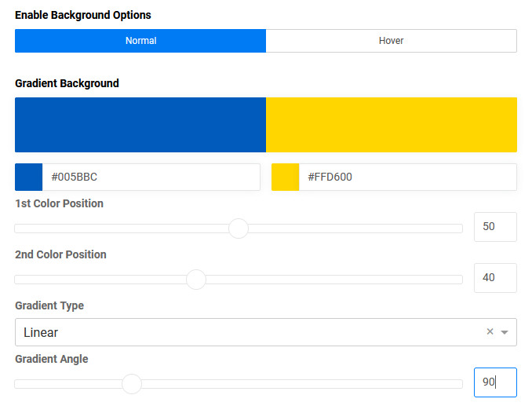532x406 pixels.
Task: Click the 2nd Color Position slider handle
Action: [x=196, y=280]
